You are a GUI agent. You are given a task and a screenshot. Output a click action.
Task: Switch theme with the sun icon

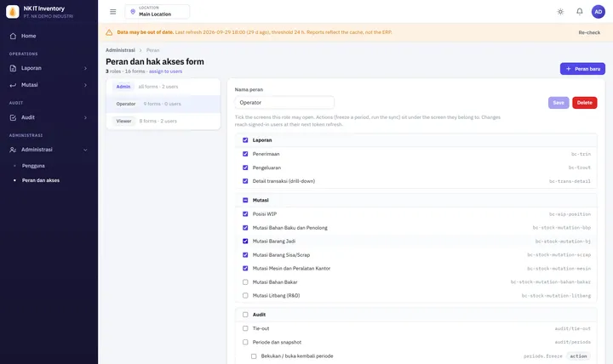[560, 12]
